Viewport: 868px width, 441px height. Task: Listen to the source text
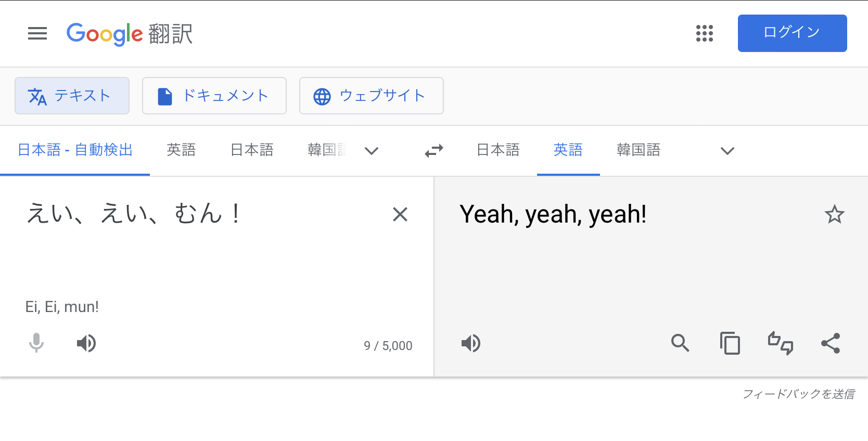coord(86,343)
